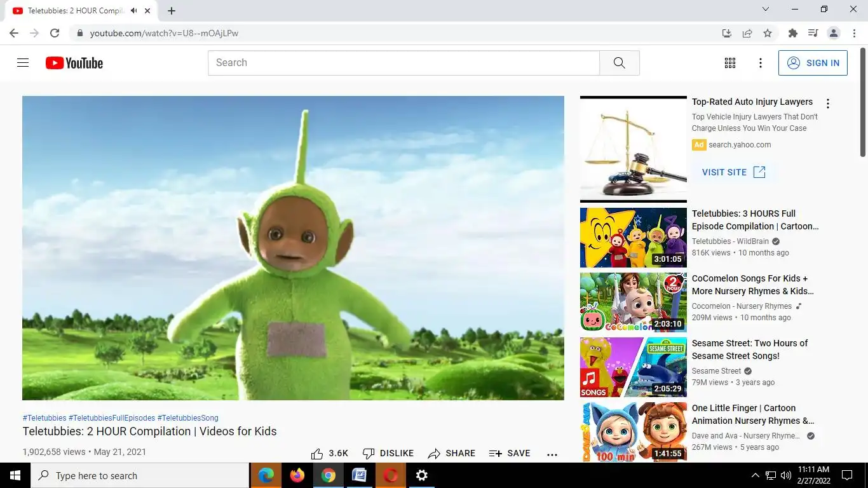Click CoComelon Songs For Kids title
The image size is (868, 488).
[x=753, y=285]
